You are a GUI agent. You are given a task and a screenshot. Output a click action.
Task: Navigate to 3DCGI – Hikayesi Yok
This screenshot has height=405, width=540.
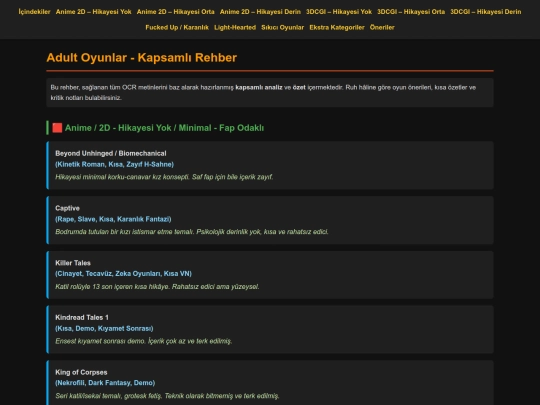click(x=339, y=12)
